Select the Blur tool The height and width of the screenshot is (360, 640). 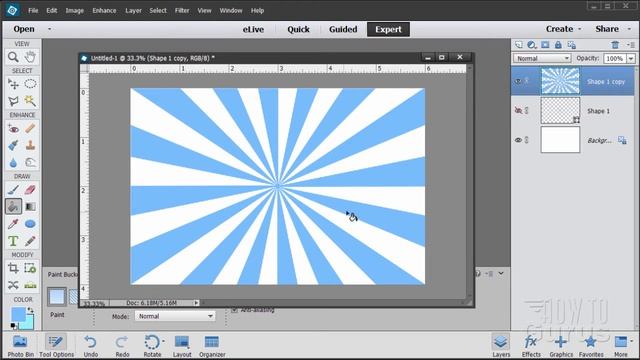13,162
